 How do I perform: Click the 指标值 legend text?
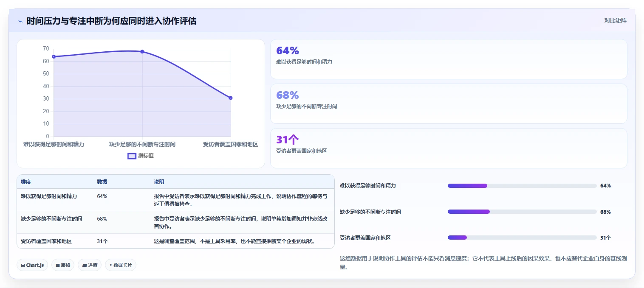coord(146,156)
